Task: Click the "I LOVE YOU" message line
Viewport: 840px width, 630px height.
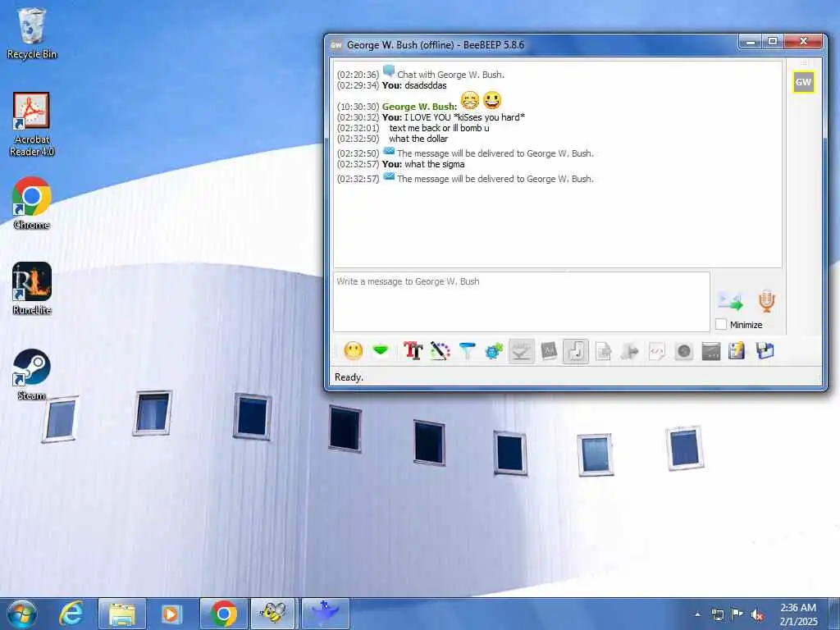Action: pos(464,117)
